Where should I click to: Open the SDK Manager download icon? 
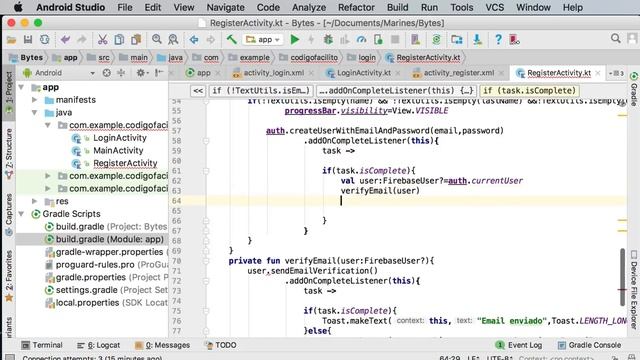coord(477,40)
